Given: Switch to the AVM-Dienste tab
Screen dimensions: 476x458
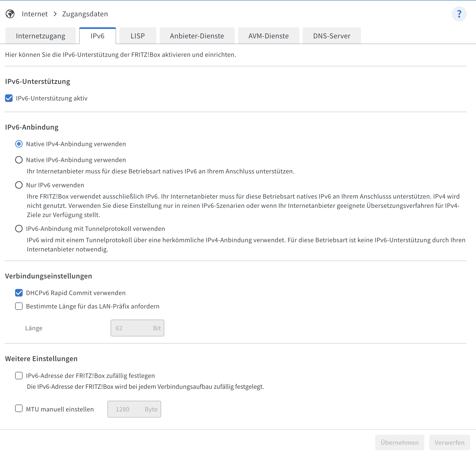Looking at the screenshot, I should [x=268, y=36].
